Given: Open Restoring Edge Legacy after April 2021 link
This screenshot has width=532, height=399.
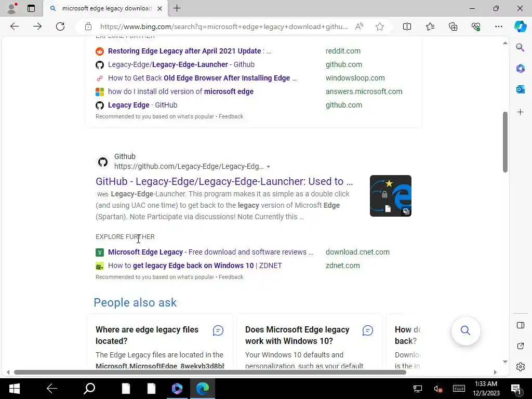Looking at the screenshot, I should click(189, 51).
